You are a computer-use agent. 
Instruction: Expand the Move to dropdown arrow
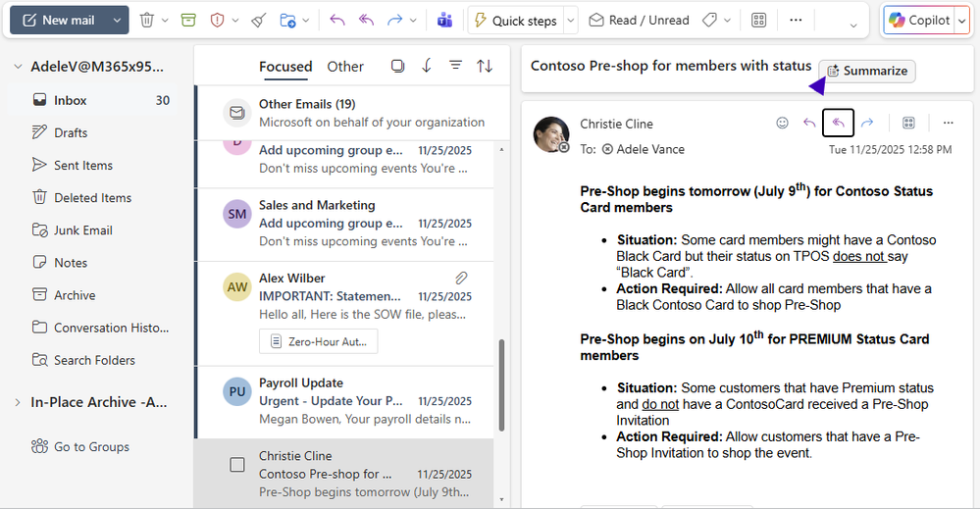(306, 21)
